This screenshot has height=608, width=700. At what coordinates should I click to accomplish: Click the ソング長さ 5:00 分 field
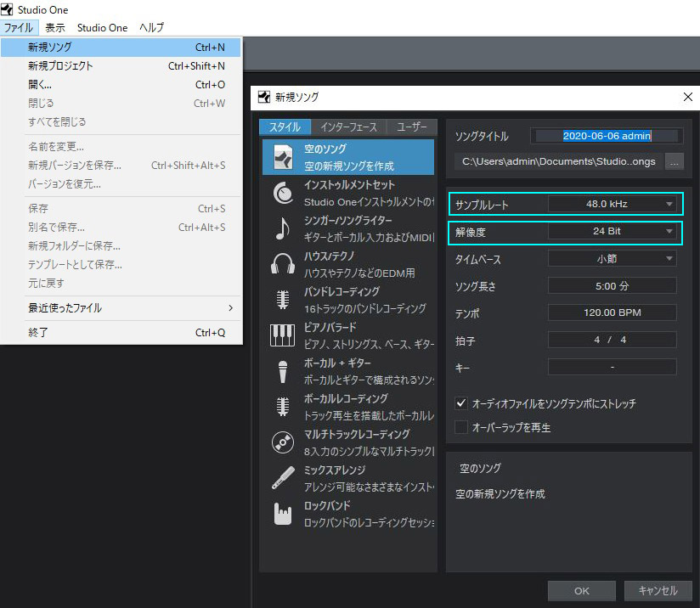tap(612, 285)
